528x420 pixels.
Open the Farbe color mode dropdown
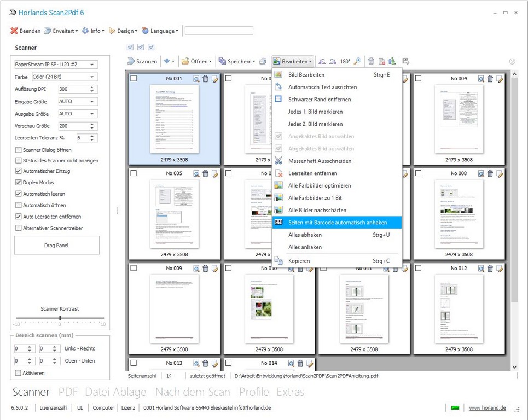coord(65,77)
